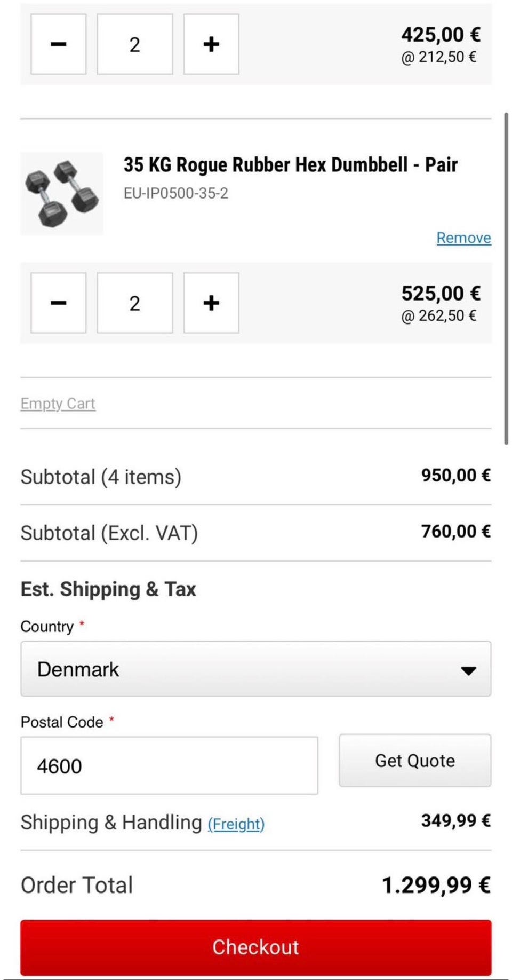This screenshot has width=512, height=980.
Task: Click the Postal Code field label
Action: pyautogui.click(x=62, y=722)
